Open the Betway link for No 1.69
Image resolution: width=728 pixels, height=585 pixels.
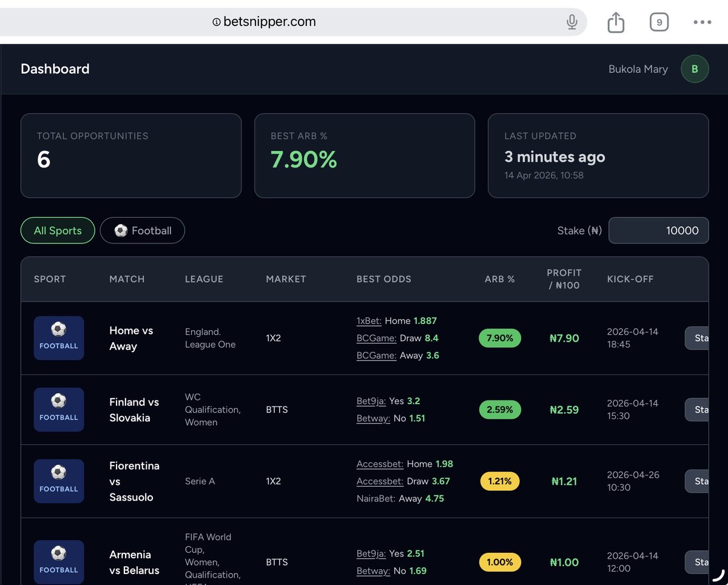373,571
